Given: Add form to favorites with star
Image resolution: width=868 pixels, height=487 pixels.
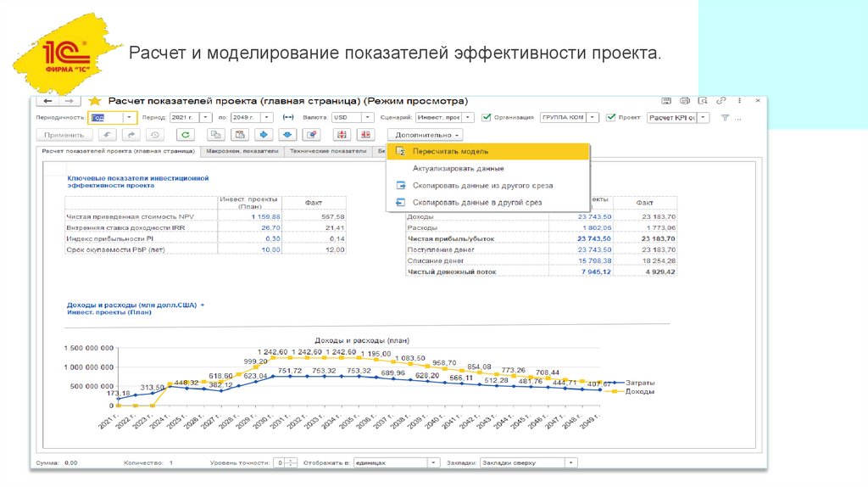Looking at the screenshot, I should [x=95, y=101].
